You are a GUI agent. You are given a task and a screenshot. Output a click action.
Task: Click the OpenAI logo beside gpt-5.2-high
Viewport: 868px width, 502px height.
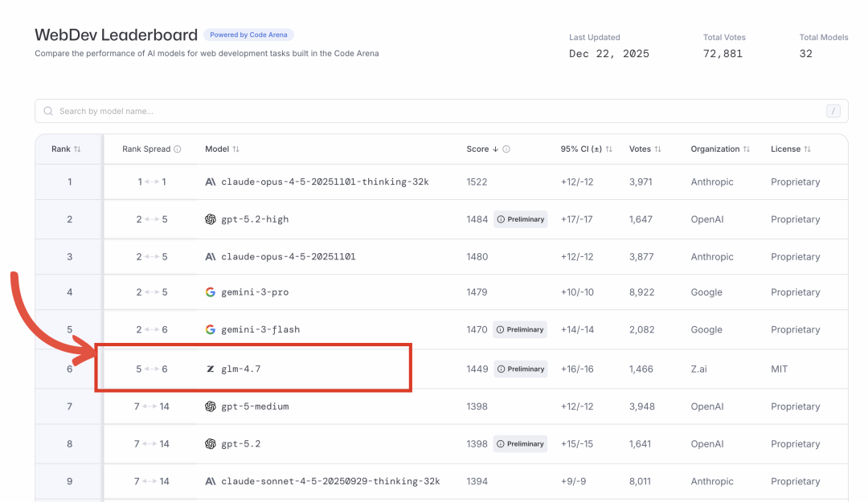211,219
